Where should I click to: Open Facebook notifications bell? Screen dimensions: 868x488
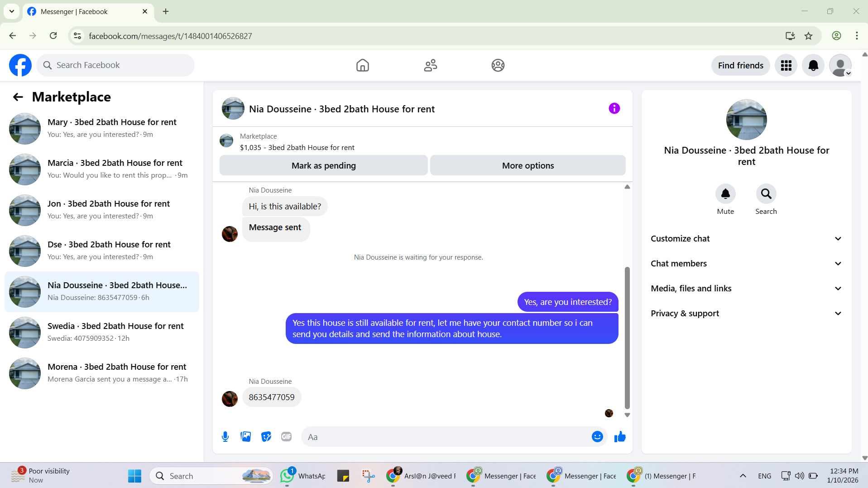813,66
